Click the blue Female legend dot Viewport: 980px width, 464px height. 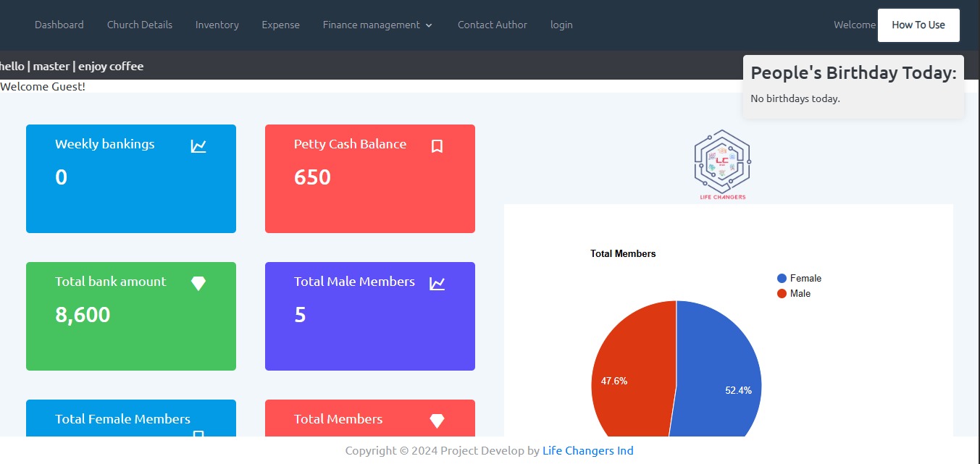[x=782, y=279]
